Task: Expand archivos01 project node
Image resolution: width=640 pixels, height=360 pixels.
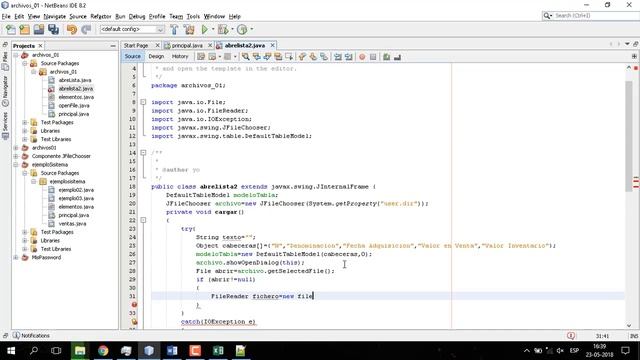Action: (x=16, y=147)
